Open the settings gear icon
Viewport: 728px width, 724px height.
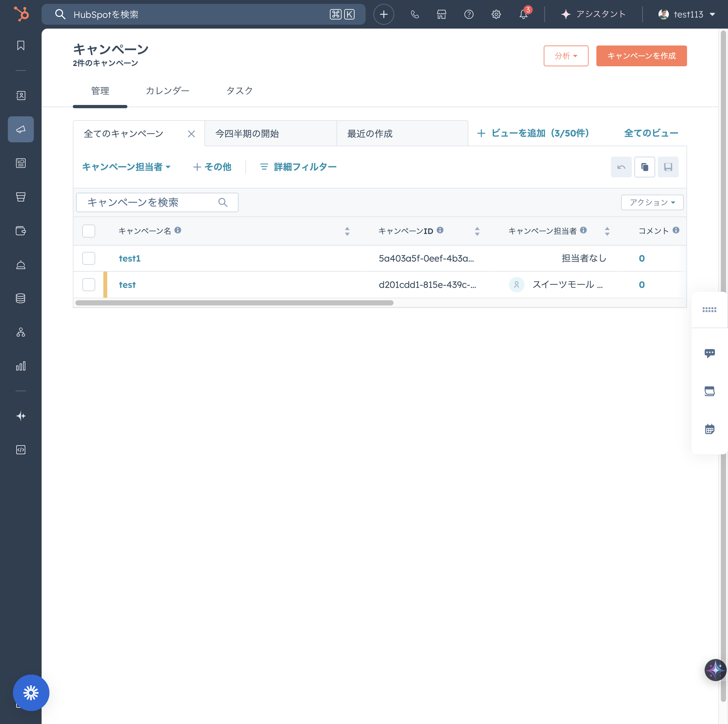[496, 14]
